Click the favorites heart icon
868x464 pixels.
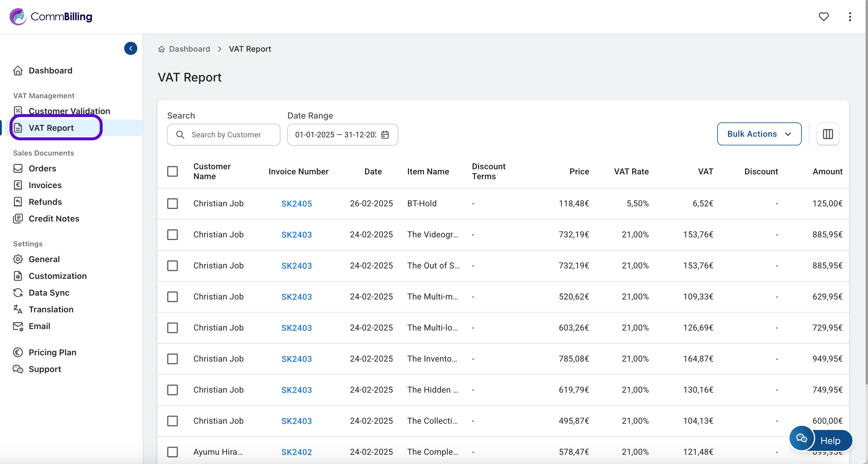point(823,16)
